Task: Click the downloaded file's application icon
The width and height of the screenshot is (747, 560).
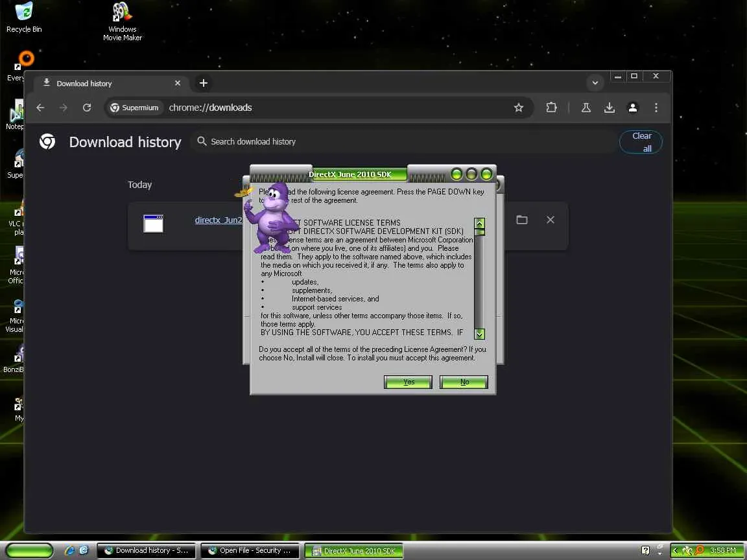Action: point(154,224)
